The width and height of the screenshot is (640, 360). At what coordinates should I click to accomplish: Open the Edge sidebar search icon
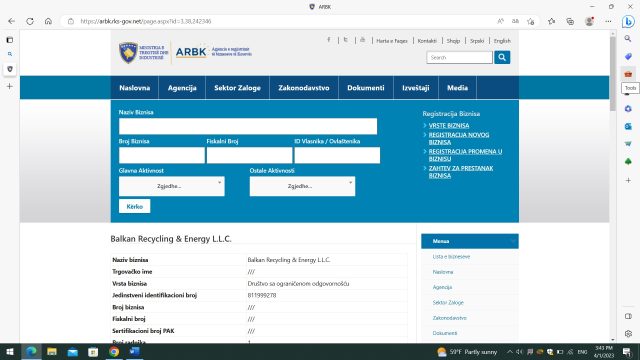click(628, 39)
